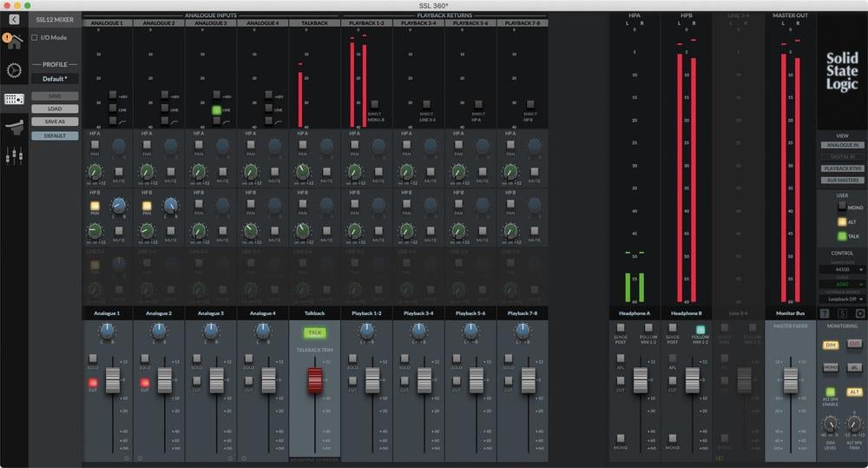Viewport: 868px width, 468px height.
Task: Enable +48V phantom power on Analogue 1
Action: point(113,95)
